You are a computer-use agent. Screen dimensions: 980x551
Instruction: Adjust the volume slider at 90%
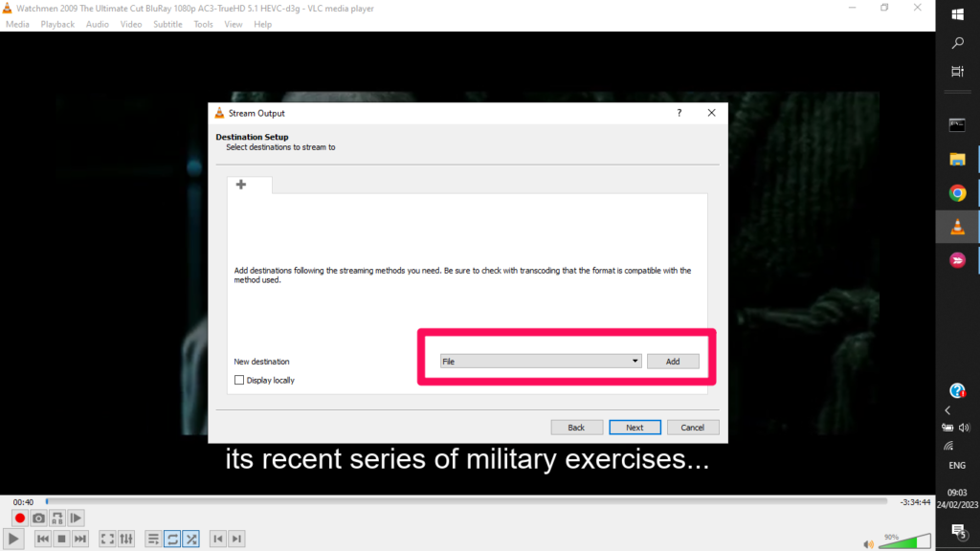click(904, 541)
